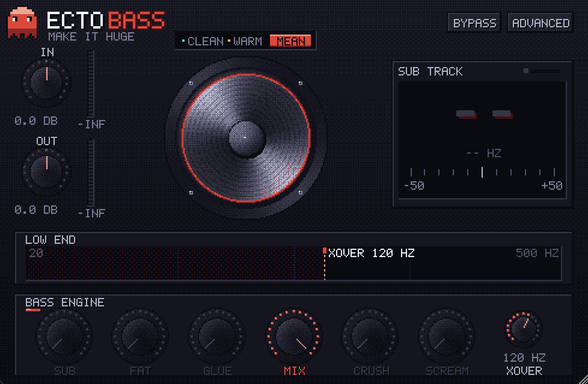Click the OUT gain knob

[x=47, y=171]
